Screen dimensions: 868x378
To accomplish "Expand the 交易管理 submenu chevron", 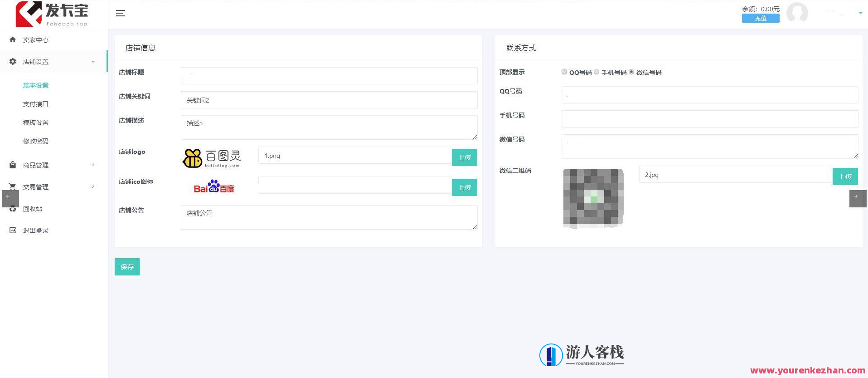I will [93, 187].
